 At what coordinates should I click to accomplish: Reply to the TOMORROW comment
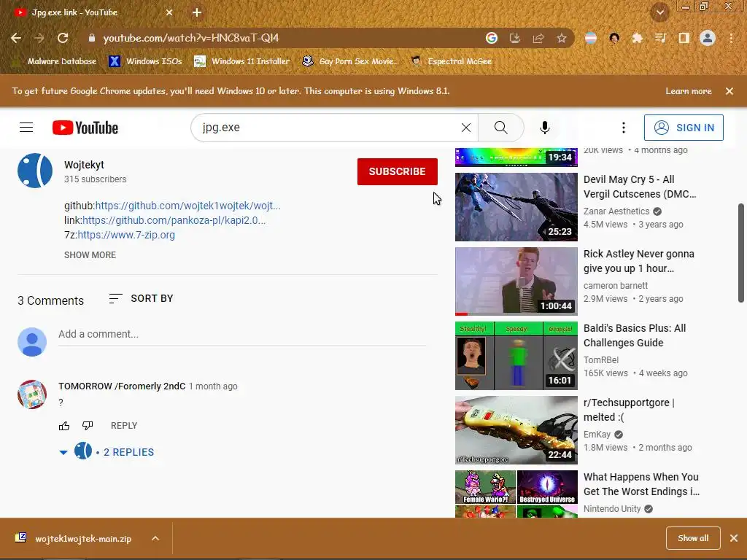tap(124, 426)
